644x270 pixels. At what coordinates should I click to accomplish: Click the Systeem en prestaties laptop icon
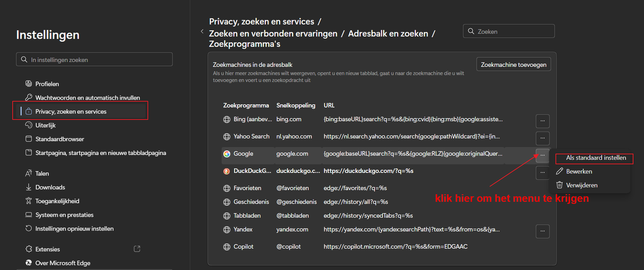coord(29,215)
